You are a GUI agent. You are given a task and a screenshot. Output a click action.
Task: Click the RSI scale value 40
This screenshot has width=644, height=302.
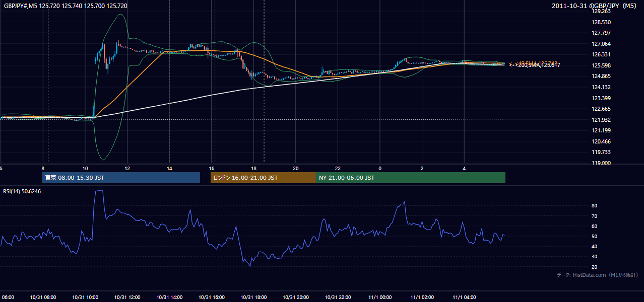click(x=595, y=246)
